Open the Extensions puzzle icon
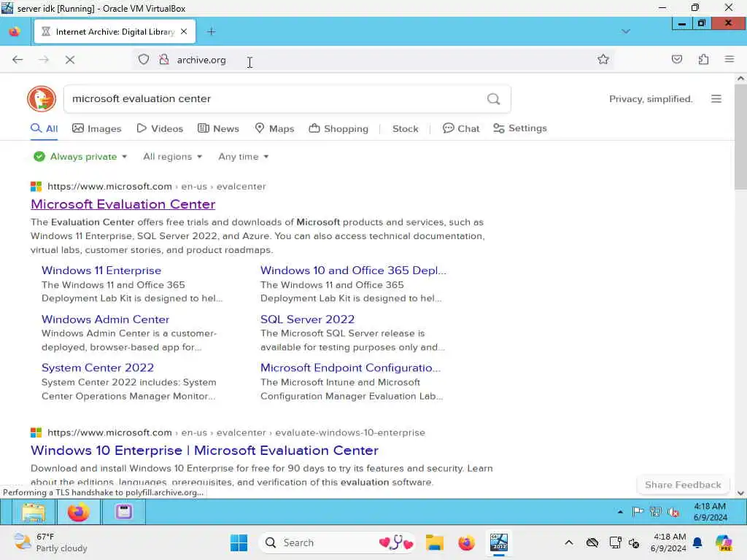Image resolution: width=747 pixels, height=560 pixels. (703, 59)
